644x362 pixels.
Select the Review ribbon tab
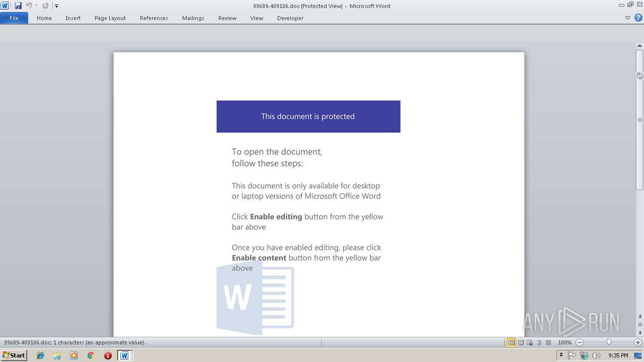click(x=227, y=18)
